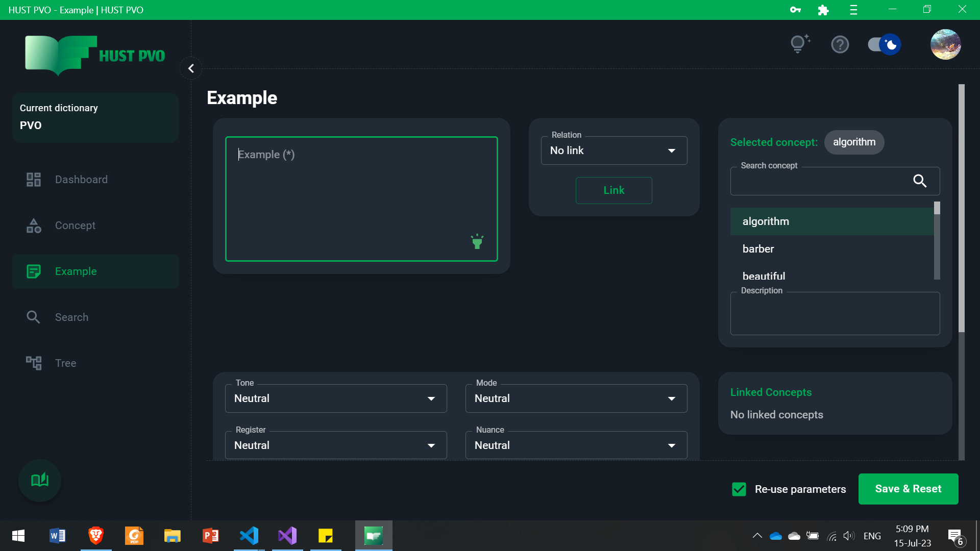
Task: Click the Example sidebar icon
Action: [33, 271]
